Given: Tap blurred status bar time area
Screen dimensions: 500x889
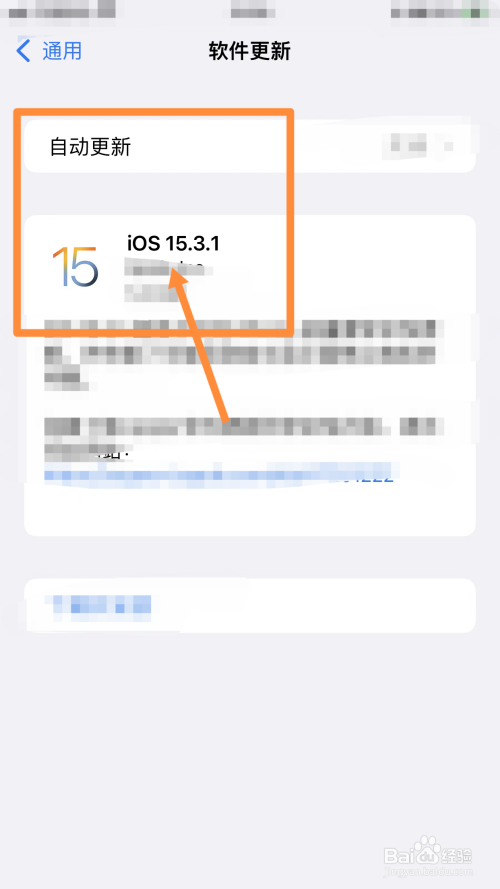Looking at the screenshot, I should (x=62, y=10).
